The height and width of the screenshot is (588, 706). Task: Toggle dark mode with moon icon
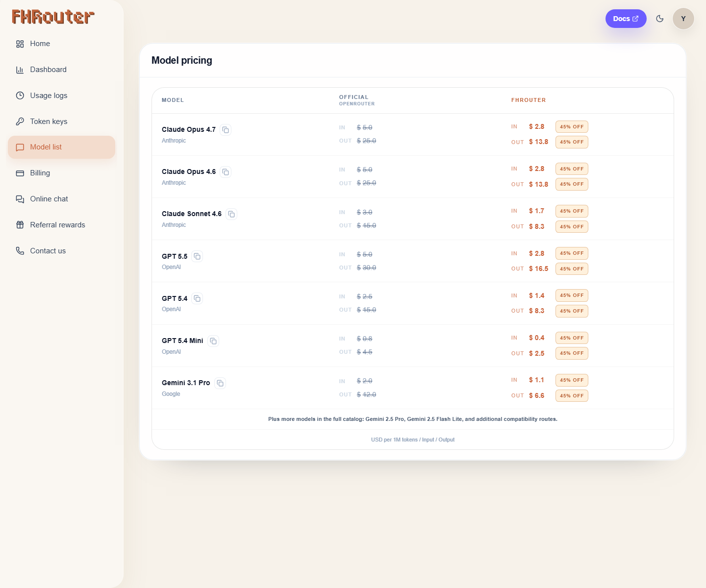click(660, 19)
